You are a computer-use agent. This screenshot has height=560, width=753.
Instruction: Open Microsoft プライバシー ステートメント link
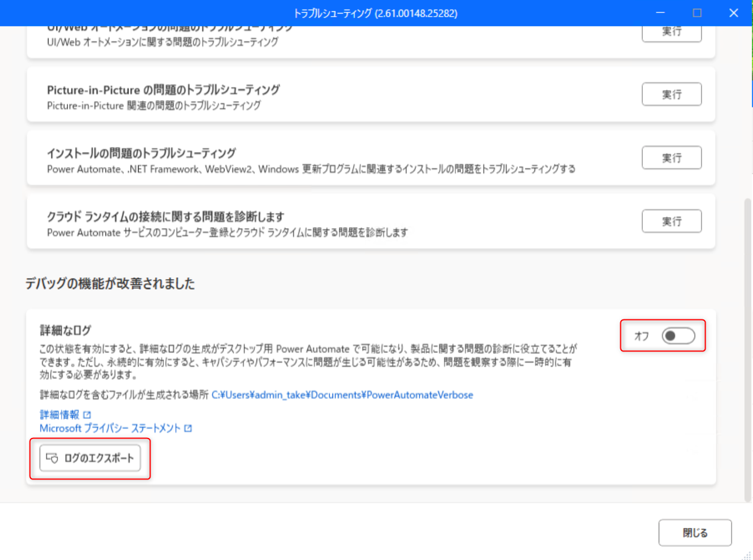(x=110, y=428)
